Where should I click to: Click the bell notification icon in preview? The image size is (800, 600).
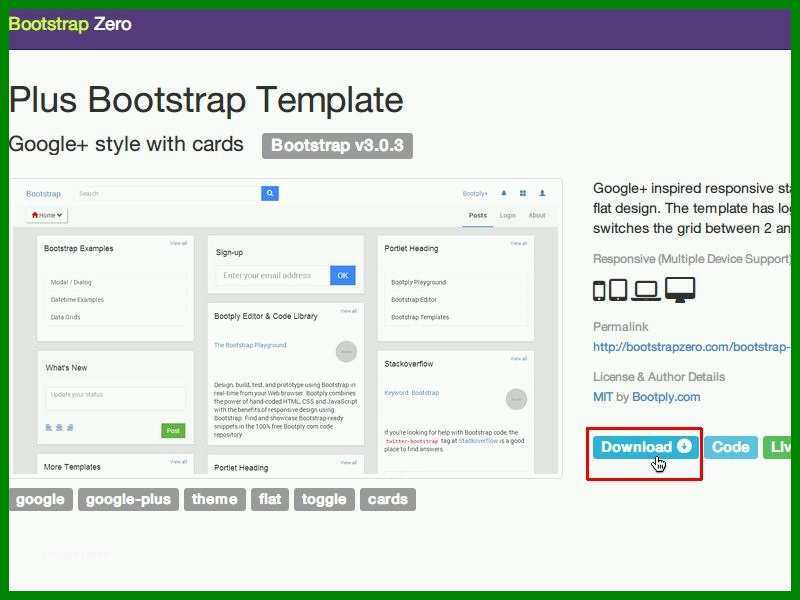tap(504, 193)
